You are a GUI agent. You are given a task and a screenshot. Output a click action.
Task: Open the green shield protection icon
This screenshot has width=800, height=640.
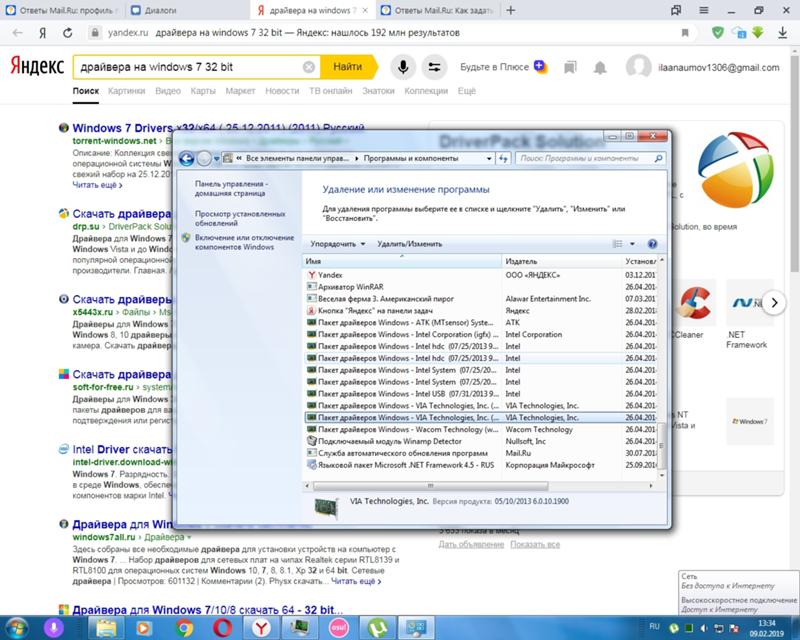point(718,33)
